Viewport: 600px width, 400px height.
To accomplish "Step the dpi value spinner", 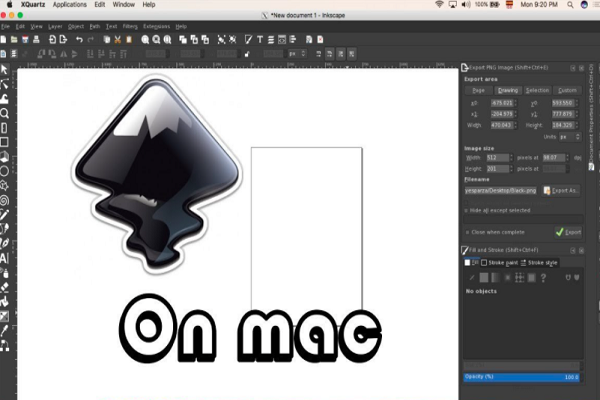I will (567, 158).
